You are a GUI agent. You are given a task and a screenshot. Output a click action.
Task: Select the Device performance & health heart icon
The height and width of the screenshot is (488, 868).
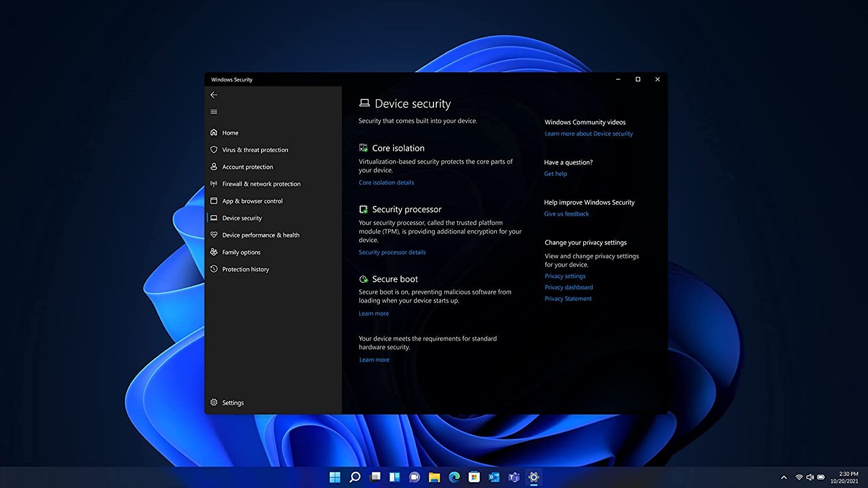coord(214,235)
